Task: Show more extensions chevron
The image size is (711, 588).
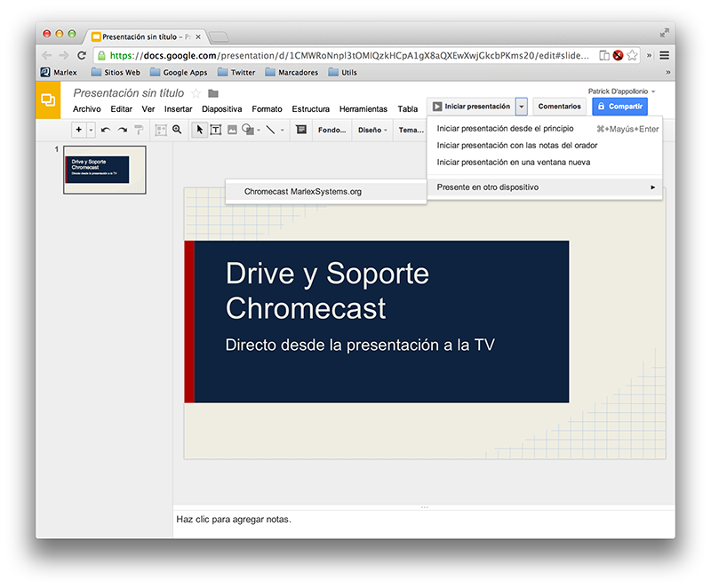Action: pyautogui.click(x=649, y=55)
